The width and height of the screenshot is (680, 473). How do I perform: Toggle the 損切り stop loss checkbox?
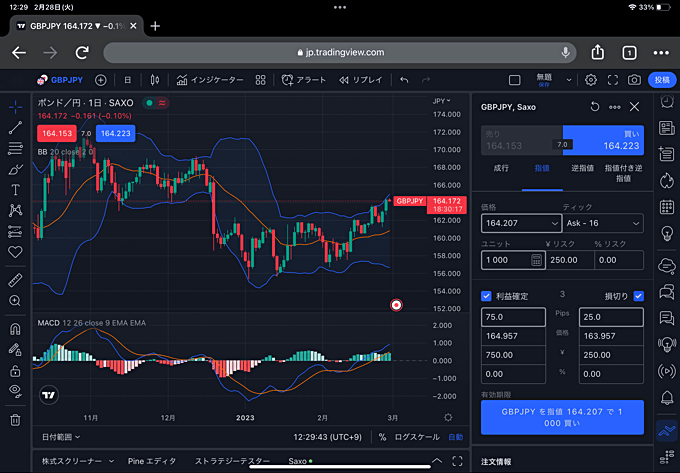pyautogui.click(x=638, y=296)
